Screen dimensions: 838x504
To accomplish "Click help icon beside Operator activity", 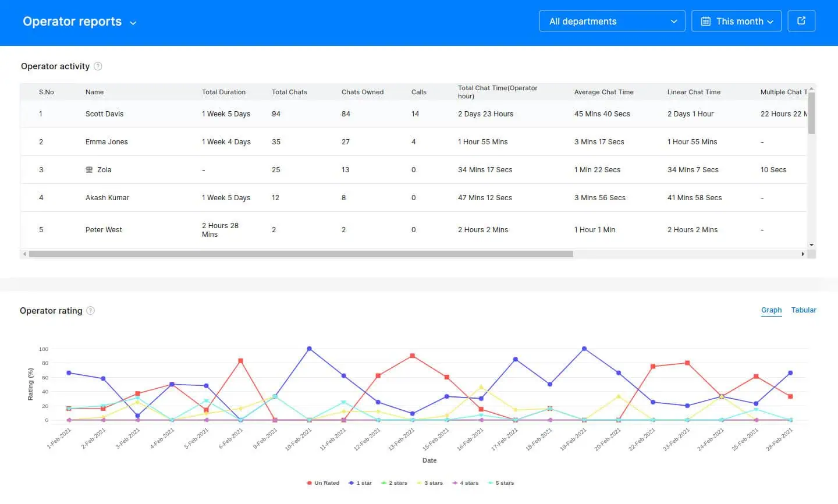I will pyautogui.click(x=98, y=66).
